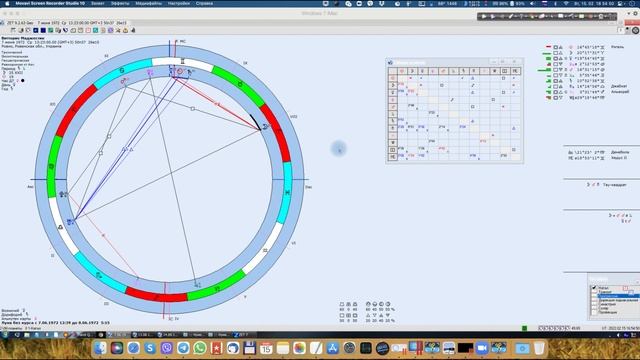Open the Apple menu
The height and width of the screenshot is (360, 640).
pos(7,3)
